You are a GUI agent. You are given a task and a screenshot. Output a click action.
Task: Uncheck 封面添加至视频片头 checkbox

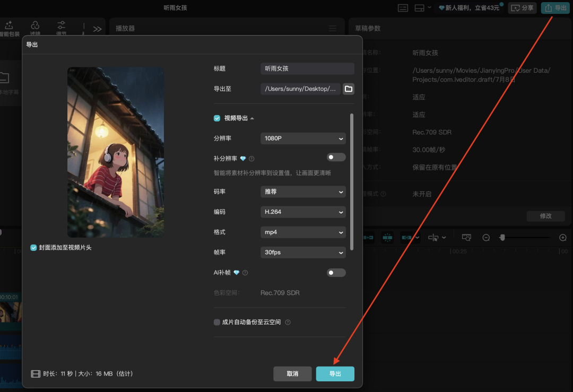[x=34, y=248]
